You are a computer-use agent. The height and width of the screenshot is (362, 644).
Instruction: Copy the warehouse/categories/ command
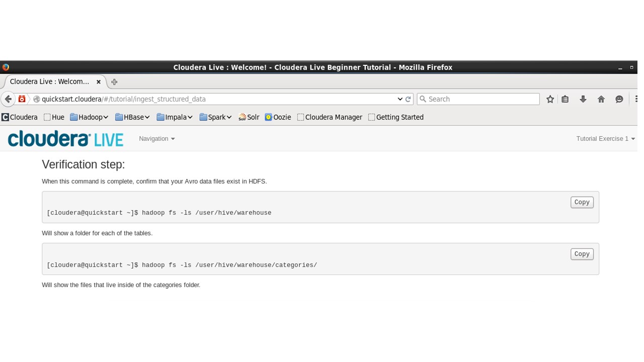[x=582, y=254]
